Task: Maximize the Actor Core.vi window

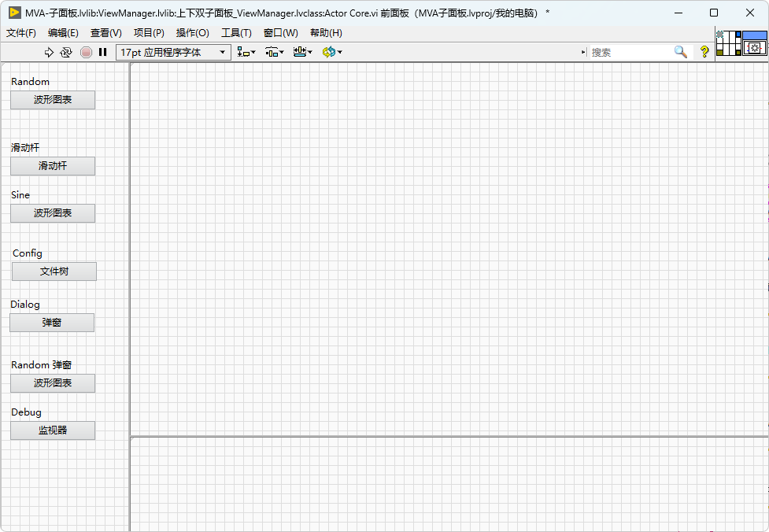Action: [x=714, y=13]
